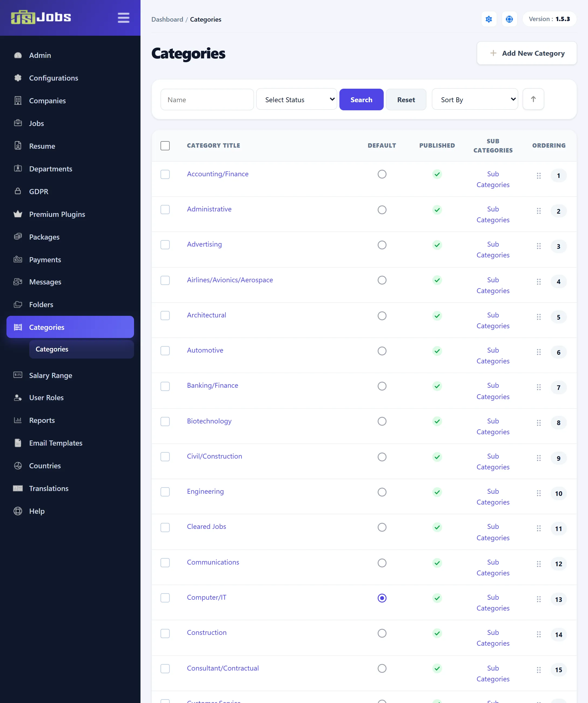Click the Search button
The width and height of the screenshot is (588, 703).
(x=361, y=100)
